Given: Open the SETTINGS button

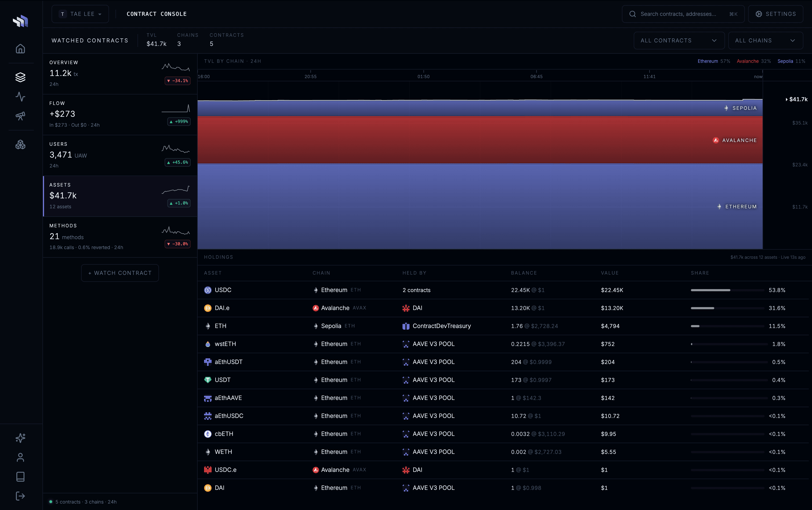Looking at the screenshot, I should coord(775,14).
